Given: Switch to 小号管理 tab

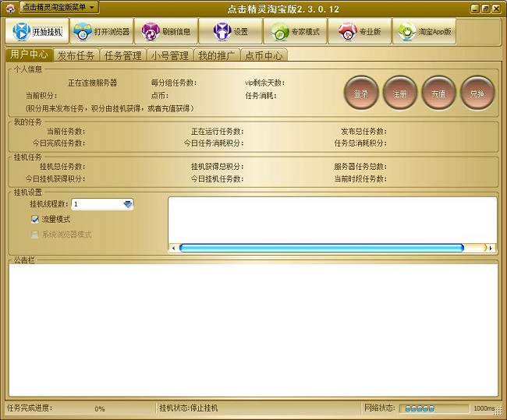Looking at the screenshot, I should (x=170, y=55).
